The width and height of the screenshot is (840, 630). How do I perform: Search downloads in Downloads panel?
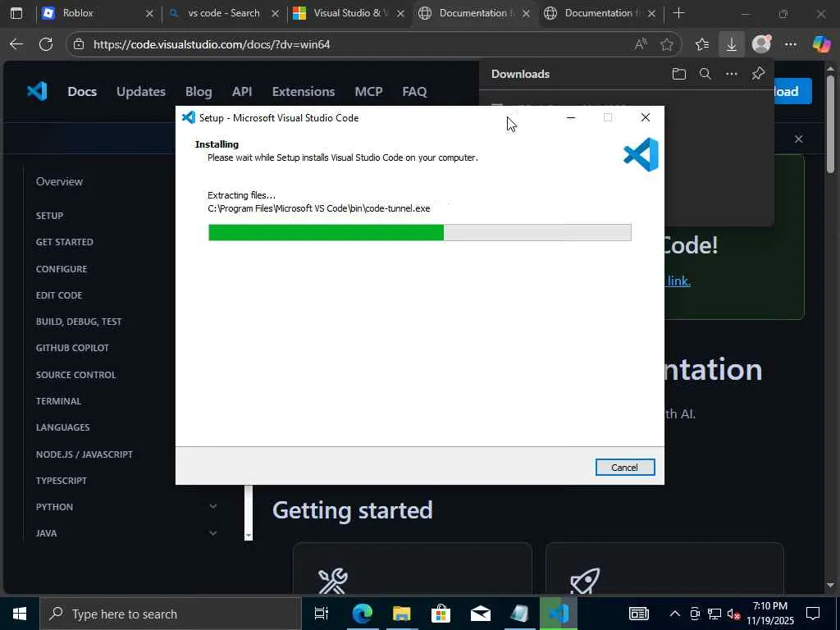tap(705, 74)
